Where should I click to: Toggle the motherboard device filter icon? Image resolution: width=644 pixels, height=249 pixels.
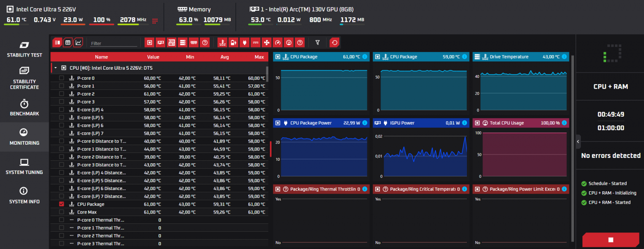pyautogui.click(x=171, y=42)
